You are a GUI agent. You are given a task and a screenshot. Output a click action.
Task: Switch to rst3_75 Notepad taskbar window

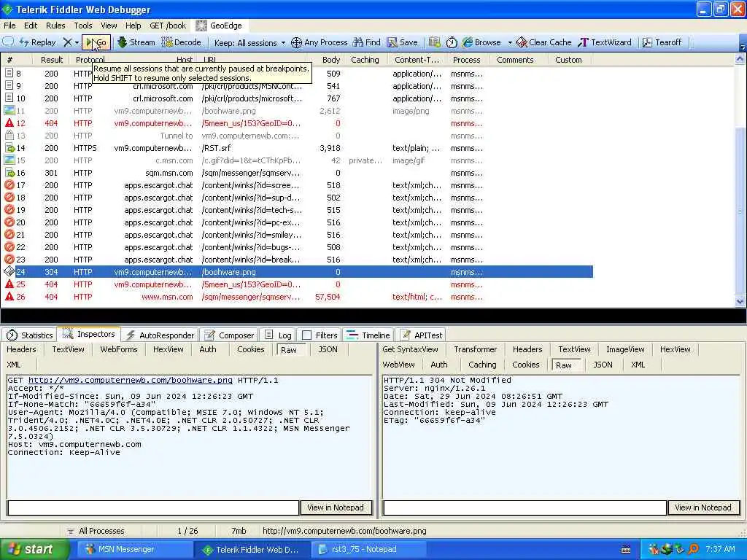point(368,550)
